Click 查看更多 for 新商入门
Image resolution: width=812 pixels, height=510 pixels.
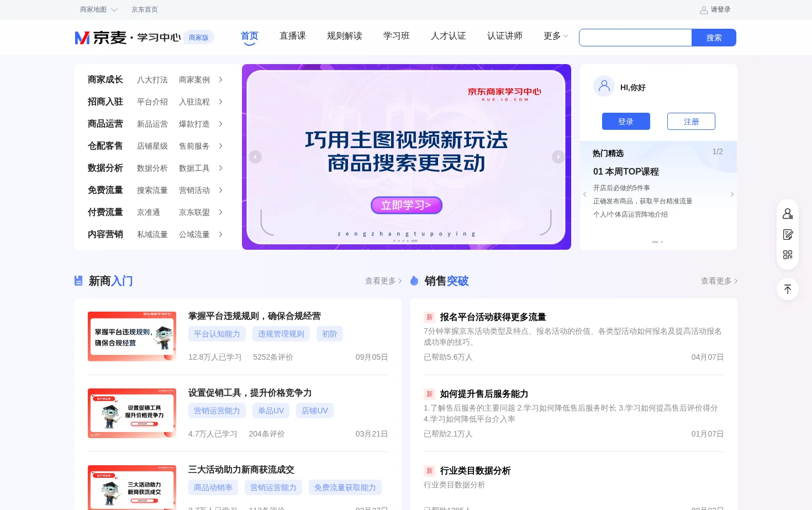[x=383, y=281]
